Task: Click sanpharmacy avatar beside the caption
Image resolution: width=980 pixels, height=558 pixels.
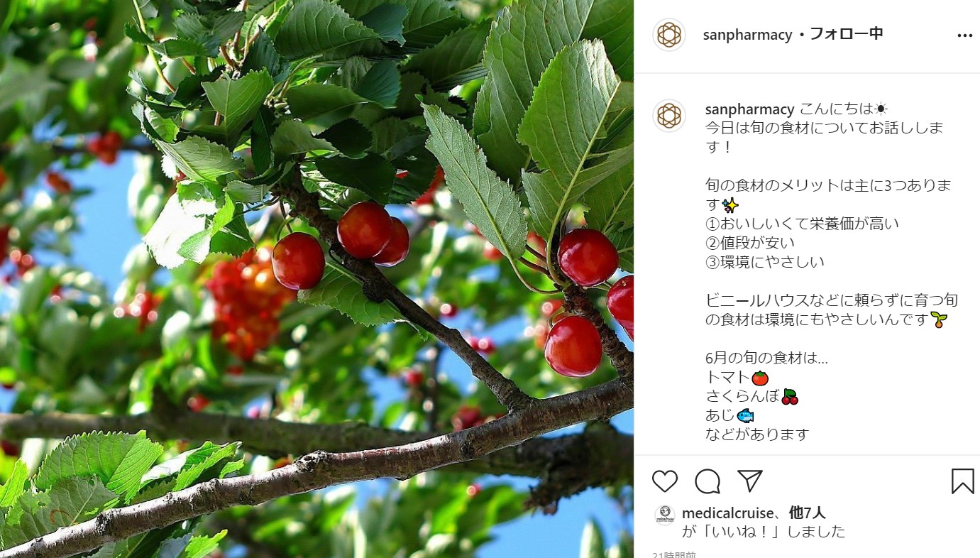Action: click(668, 116)
